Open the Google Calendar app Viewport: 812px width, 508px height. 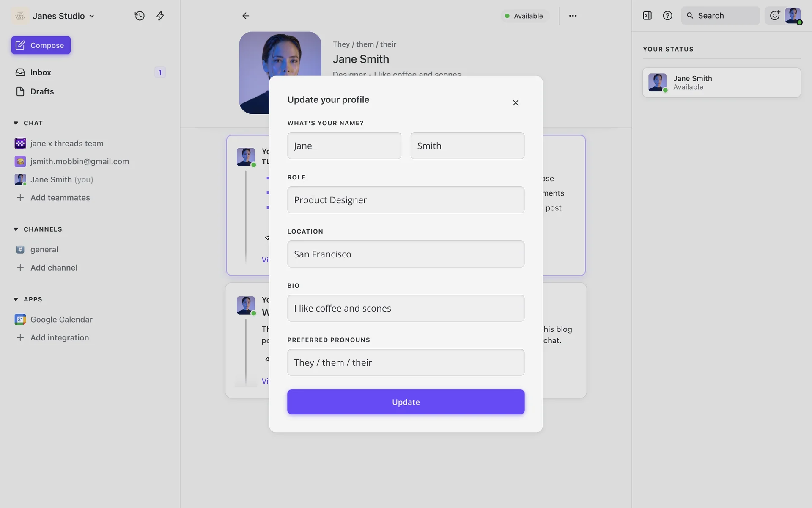[61, 320]
